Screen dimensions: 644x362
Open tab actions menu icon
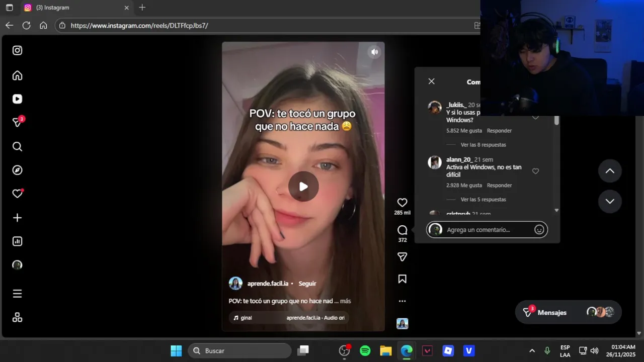tap(9, 8)
